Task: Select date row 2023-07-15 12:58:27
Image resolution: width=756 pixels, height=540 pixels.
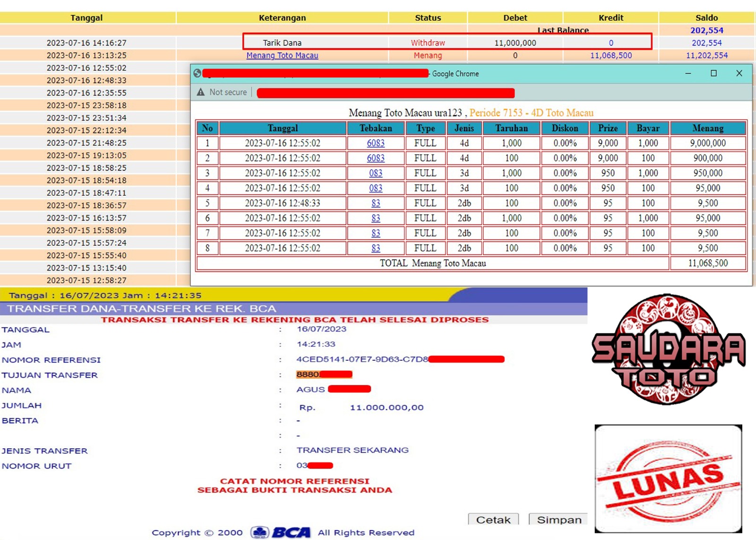Action: click(86, 280)
